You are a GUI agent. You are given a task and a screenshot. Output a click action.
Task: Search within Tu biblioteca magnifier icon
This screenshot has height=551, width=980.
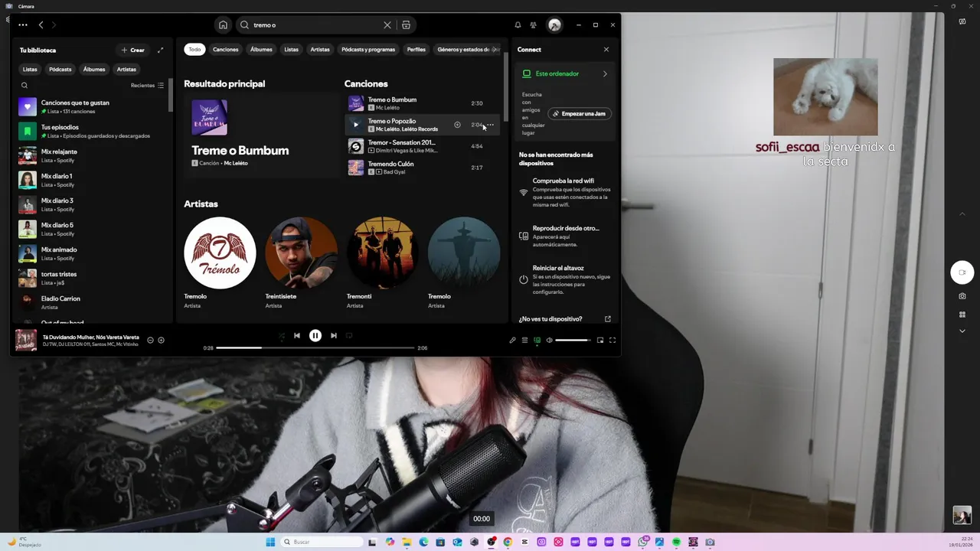click(24, 86)
